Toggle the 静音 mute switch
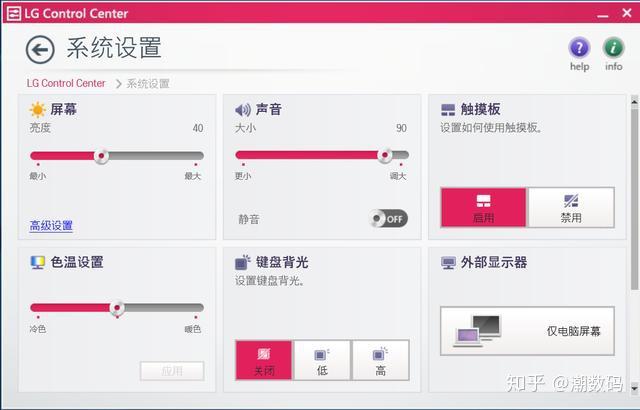 388,219
